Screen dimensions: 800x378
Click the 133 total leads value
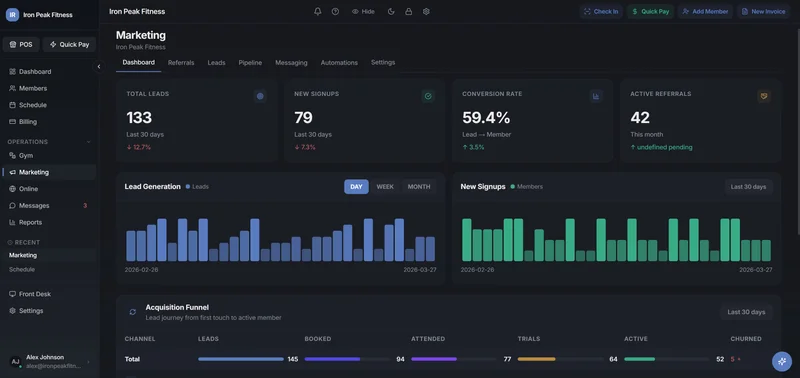tap(139, 118)
